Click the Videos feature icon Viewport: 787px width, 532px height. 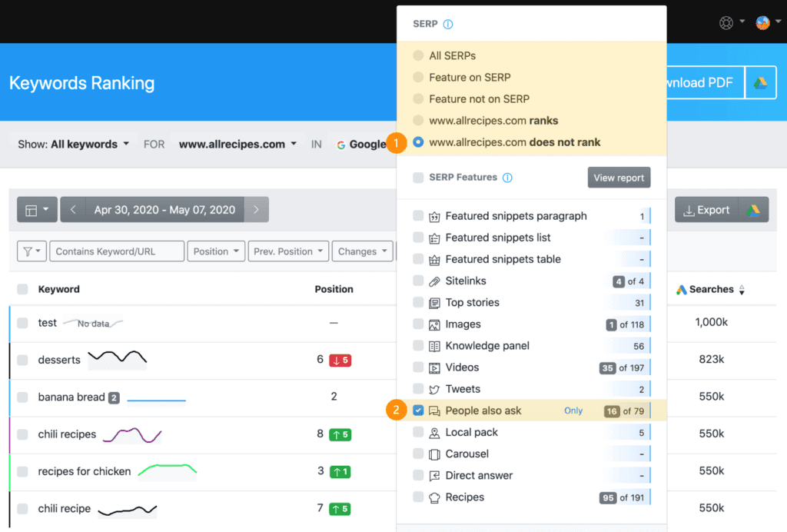[434, 368]
